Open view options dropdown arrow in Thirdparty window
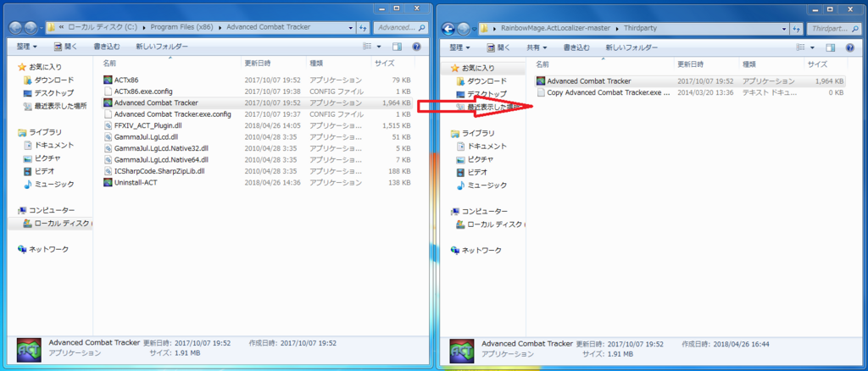The height and width of the screenshot is (371, 868). point(812,47)
